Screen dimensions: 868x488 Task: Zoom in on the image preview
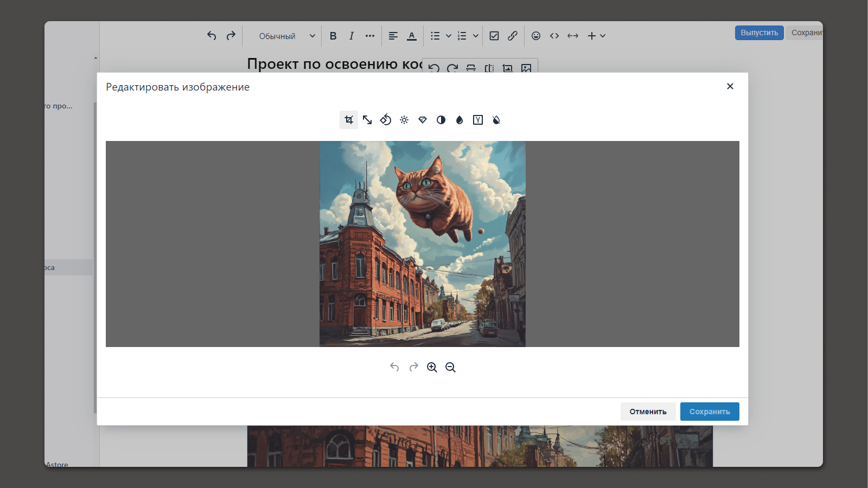(432, 368)
